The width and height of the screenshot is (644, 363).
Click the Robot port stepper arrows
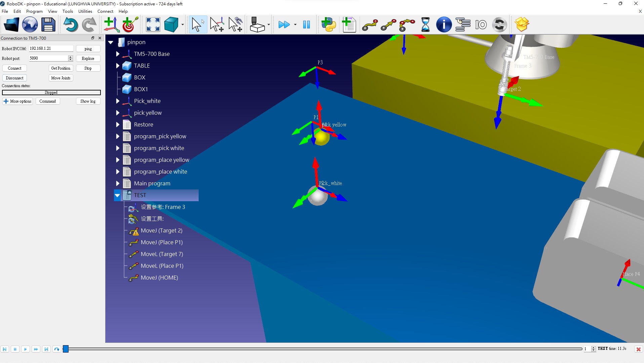tap(71, 58)
